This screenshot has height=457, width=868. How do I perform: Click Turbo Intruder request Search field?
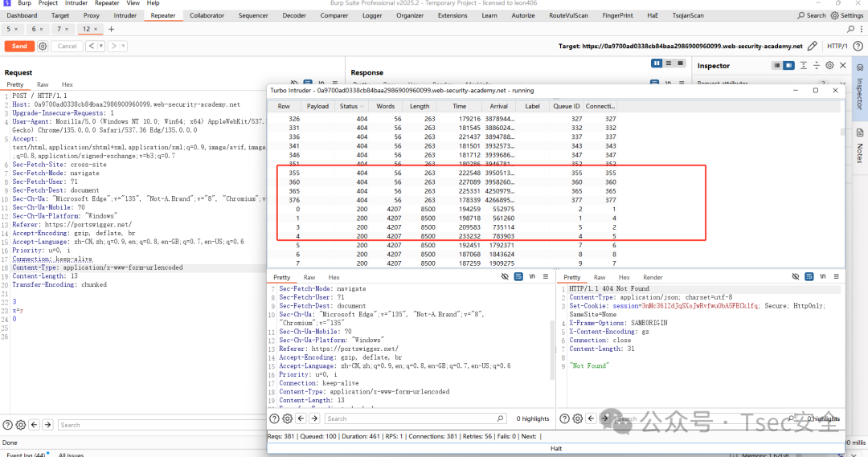[415, 418]
